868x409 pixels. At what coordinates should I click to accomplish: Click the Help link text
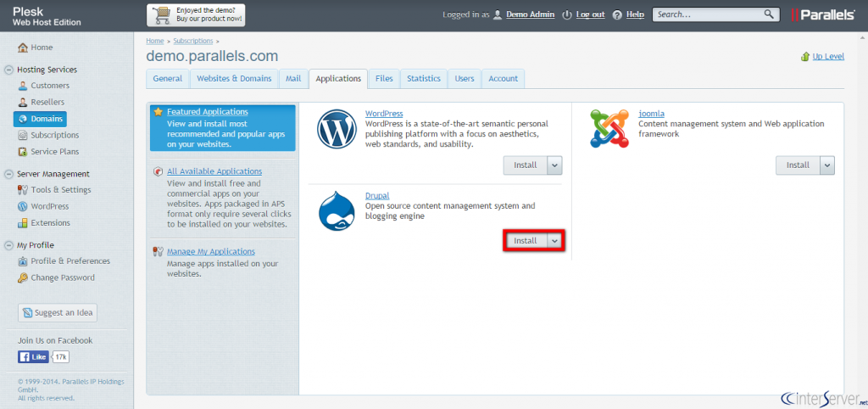(x=635, y=15)
